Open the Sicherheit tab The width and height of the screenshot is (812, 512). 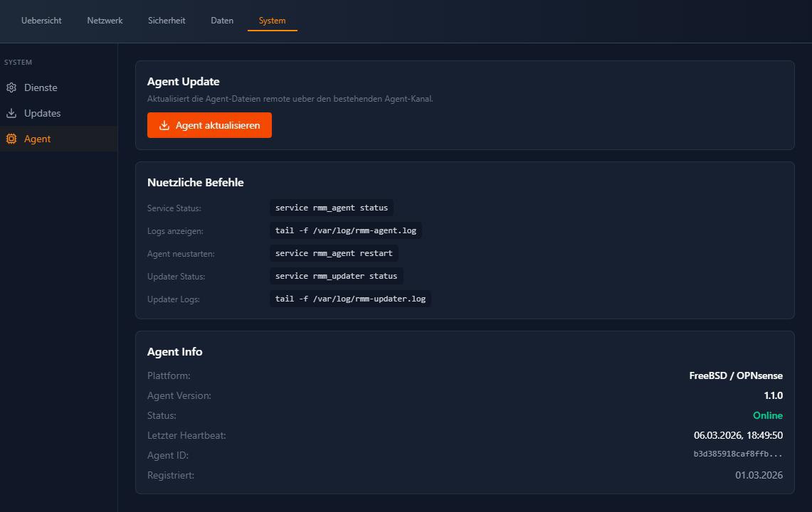[x=167, y=21]
